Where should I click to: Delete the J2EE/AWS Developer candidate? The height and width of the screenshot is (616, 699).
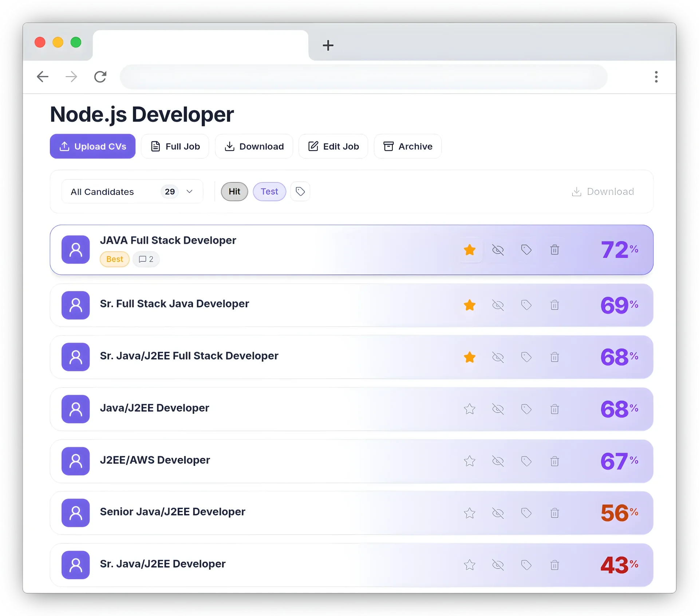click(x=555, y=462)
